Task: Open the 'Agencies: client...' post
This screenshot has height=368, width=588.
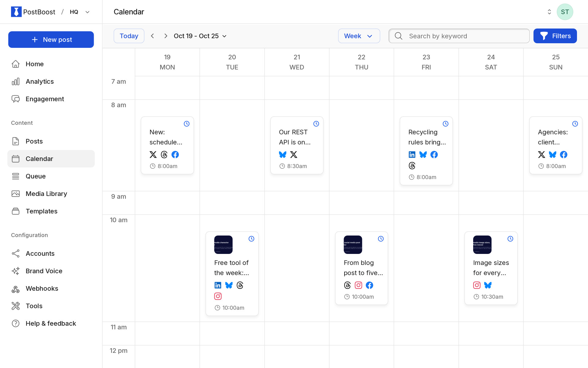Action: coord(556,145)
